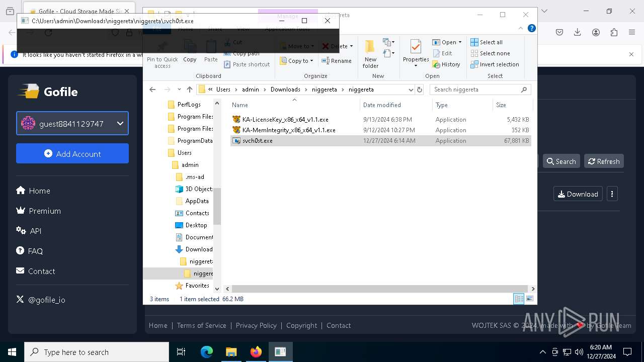Open Gofile Home page
Viewport: 644px width, 362px height.
click(33, 191)
